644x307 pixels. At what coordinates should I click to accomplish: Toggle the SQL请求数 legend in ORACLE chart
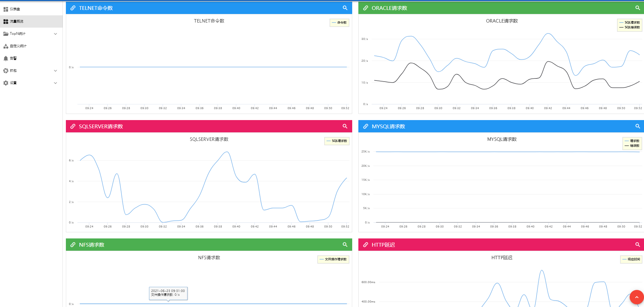pyautogui.click(x=630, y=23)
